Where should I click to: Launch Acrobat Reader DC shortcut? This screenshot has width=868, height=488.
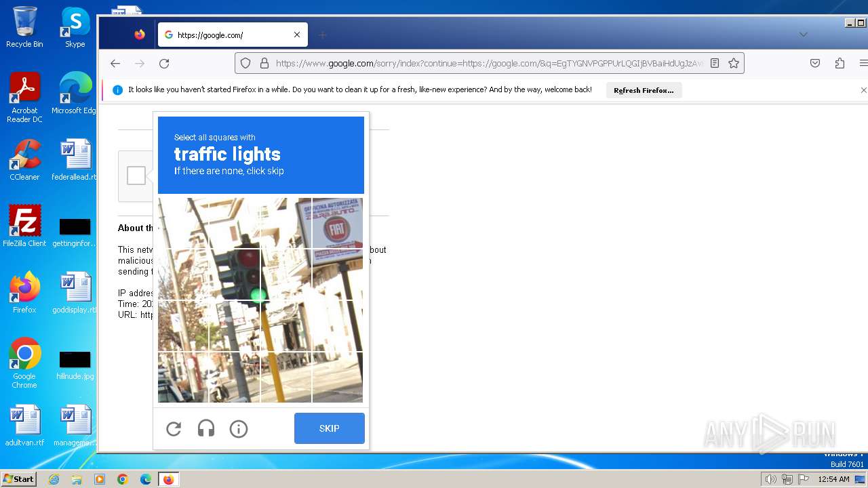click(24, 98)
